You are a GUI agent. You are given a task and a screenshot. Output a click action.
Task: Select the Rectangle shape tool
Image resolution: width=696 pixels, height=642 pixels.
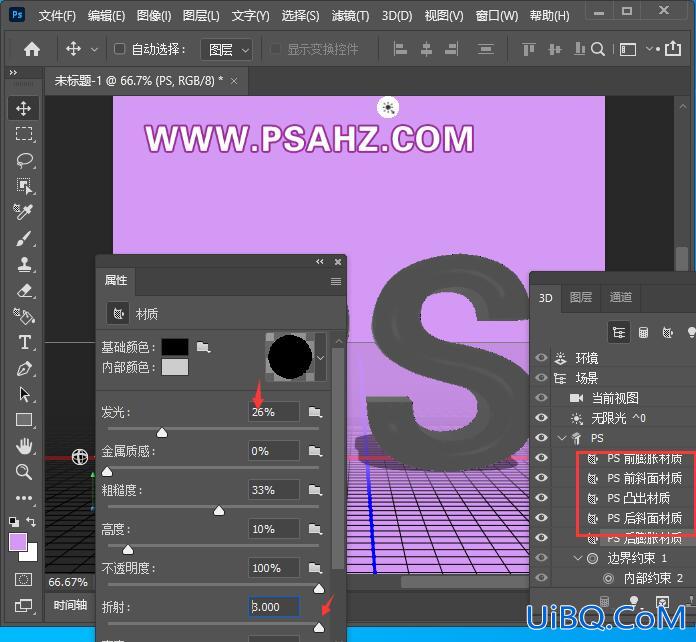click(24, 420)
